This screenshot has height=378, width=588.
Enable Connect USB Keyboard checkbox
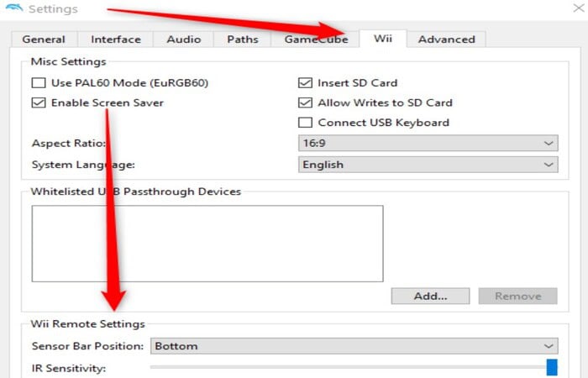tap(305, 123)
